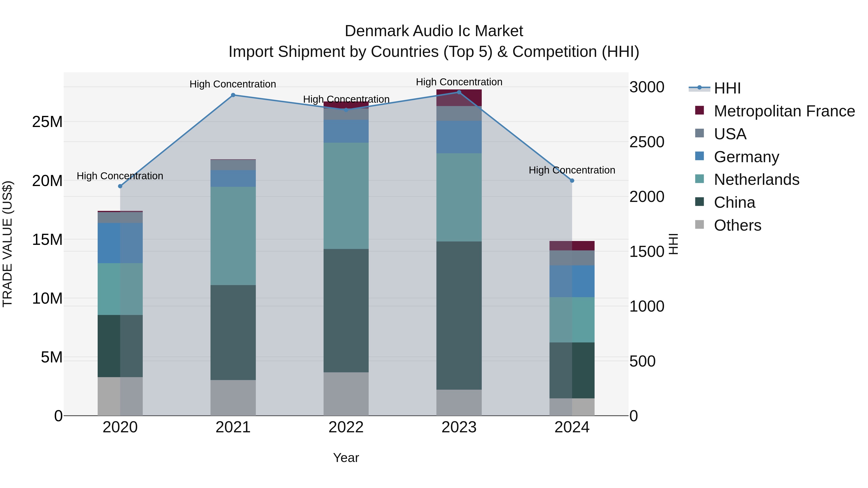Viewport: 868px width, 488px height.
Task: Click the 1500 HHI axis tick label
Action: (647, 252)
